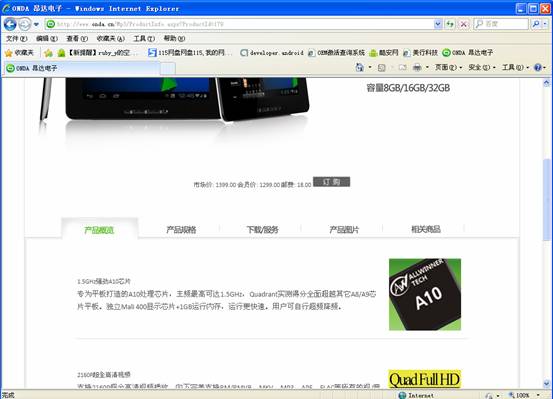This screenshot has width=553, height=399.
Task: Open the 工具 menu in menu bar
Action: point(144,38)
